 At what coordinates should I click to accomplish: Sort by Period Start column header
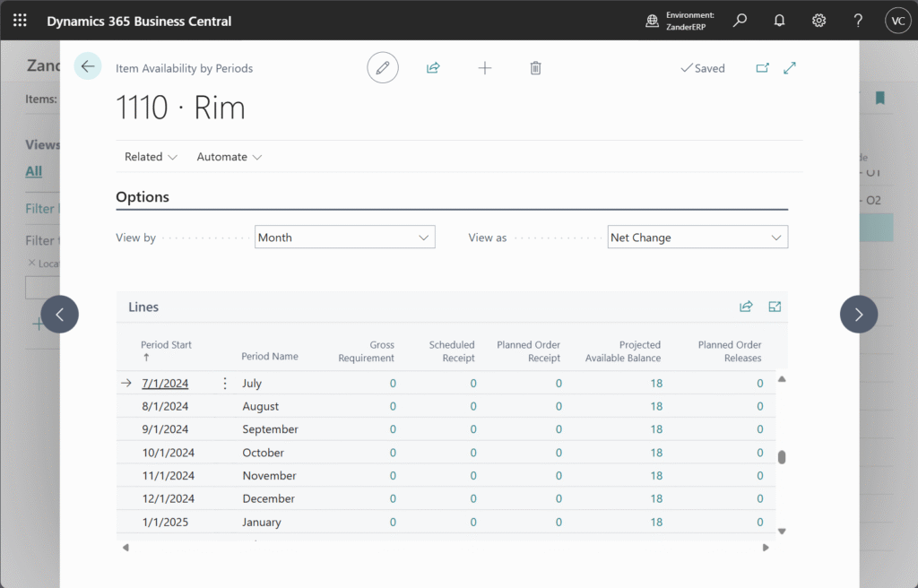[166, 350]
